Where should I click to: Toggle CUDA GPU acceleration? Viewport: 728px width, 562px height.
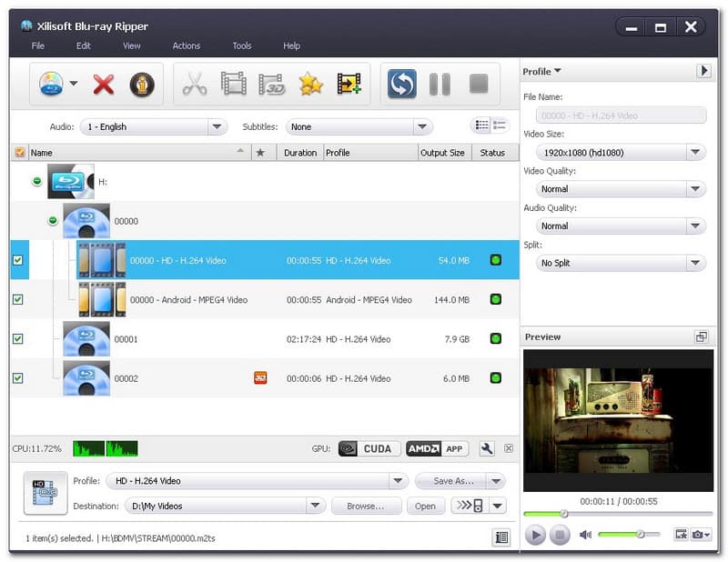coord(366,448)
